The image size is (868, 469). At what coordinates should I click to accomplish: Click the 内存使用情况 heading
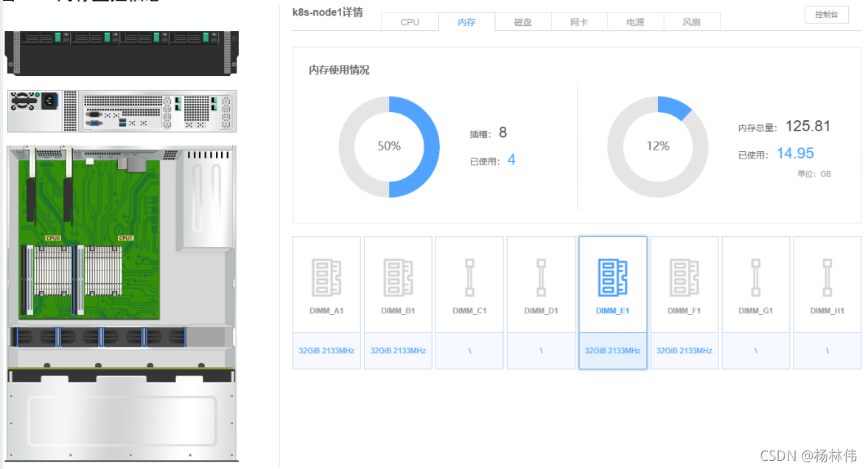tap(339, 70)
